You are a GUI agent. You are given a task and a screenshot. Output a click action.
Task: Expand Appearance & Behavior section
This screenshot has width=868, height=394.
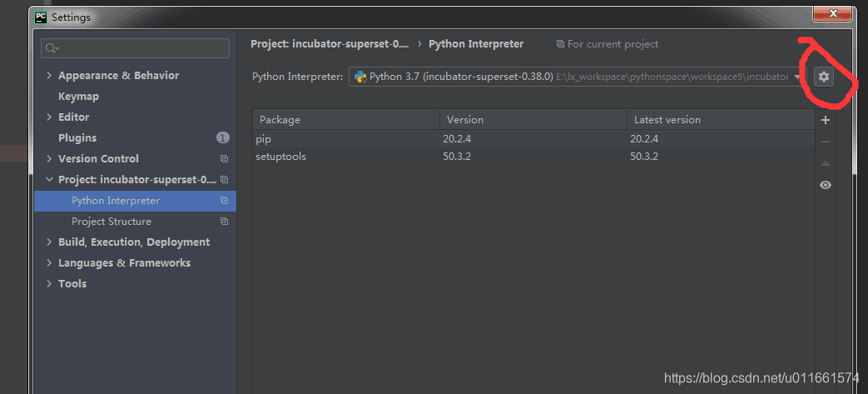coord(49,75)
